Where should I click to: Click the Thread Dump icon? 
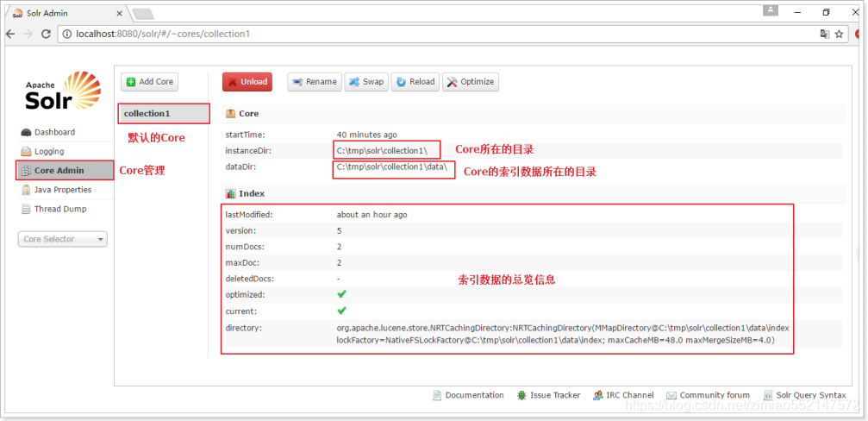pyautogui.click(x=26, y=210)
